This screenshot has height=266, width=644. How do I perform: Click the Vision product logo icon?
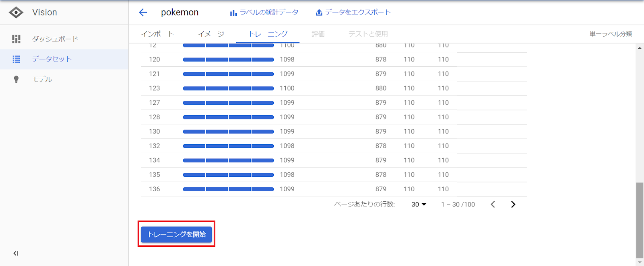(x=16, y=12)
